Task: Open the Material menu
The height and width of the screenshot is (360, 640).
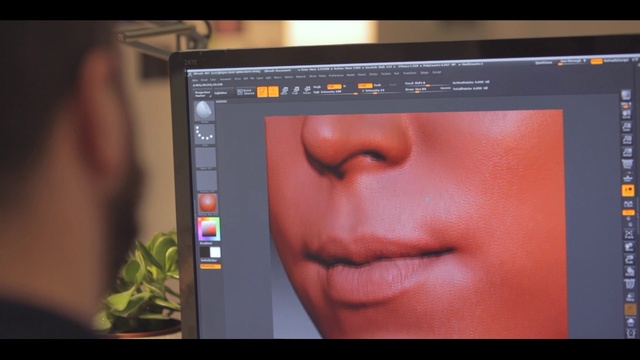Action: (300, 77)
